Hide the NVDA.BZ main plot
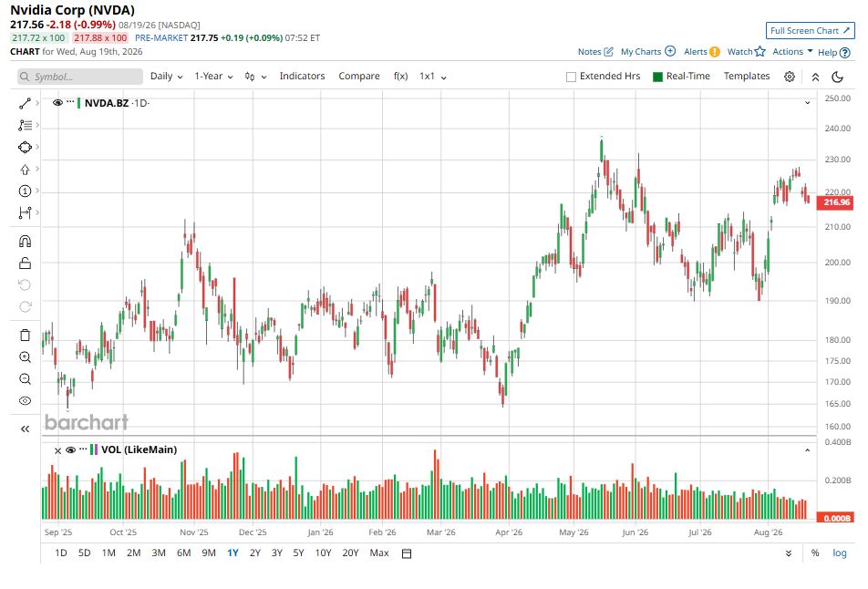Screen dimensions: 868x589 click(57, 102)
